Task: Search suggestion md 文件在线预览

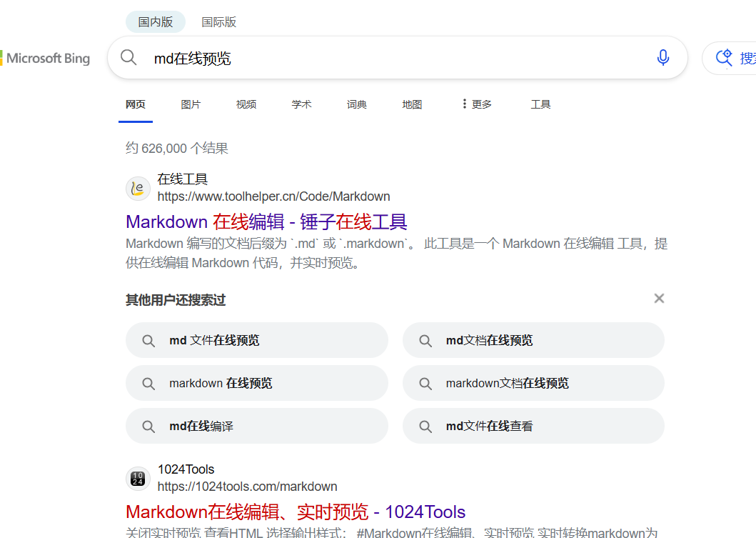Action: click(257, 340)
